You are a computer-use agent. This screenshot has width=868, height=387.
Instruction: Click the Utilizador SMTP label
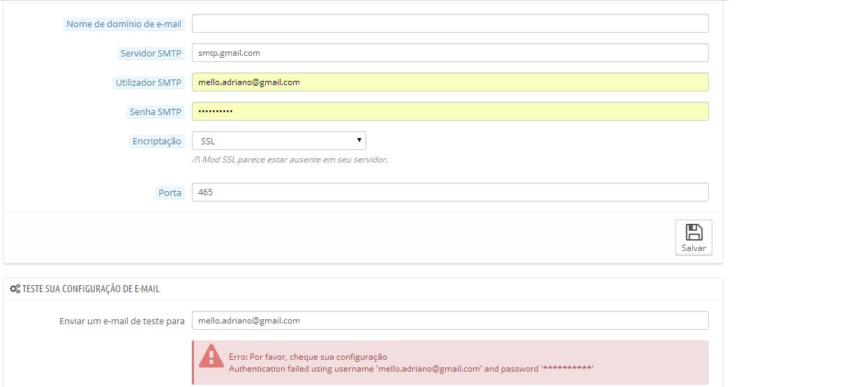click(x=149, y=82)
